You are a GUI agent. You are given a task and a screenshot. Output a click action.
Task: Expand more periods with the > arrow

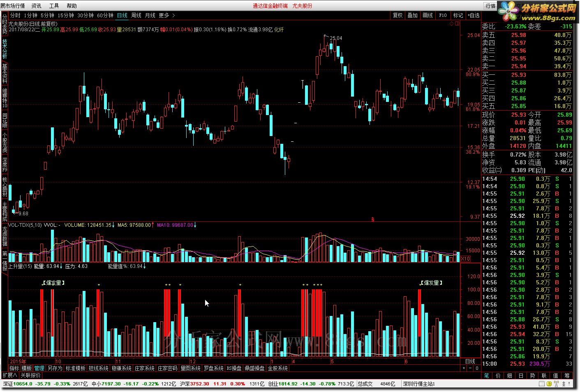pyautogui.click(x=173, y=15)
